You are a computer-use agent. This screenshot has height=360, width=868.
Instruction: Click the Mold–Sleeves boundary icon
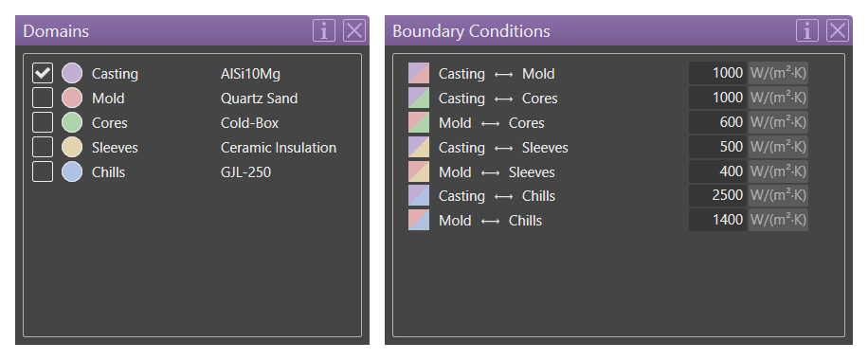[x=419, y=171]
